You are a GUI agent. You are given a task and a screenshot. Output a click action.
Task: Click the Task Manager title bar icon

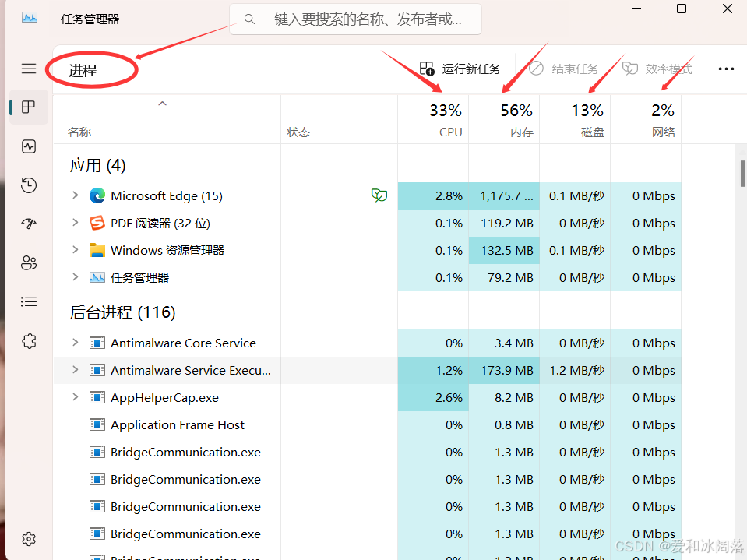point(30,18)
